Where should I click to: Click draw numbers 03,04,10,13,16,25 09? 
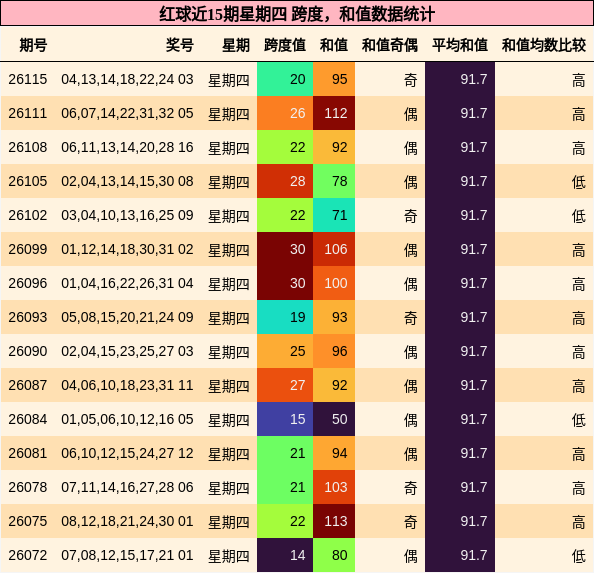(127, 215)
